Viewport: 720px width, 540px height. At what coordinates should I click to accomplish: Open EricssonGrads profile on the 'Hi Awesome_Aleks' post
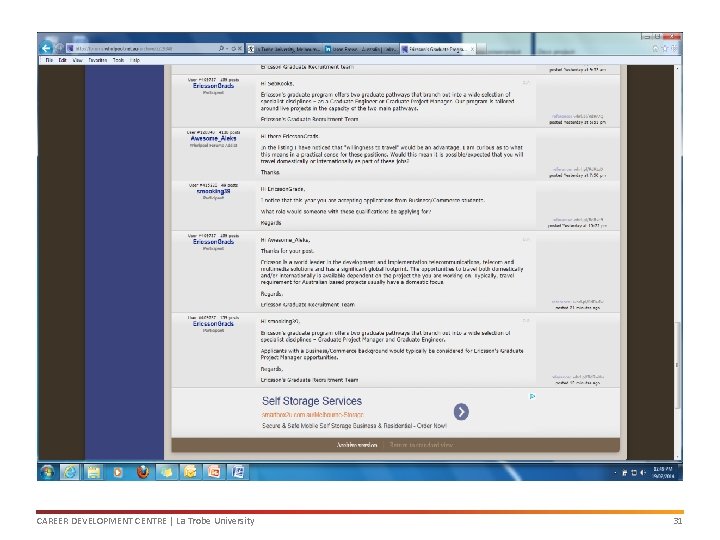pyautogui.click(x=214, y=242)
